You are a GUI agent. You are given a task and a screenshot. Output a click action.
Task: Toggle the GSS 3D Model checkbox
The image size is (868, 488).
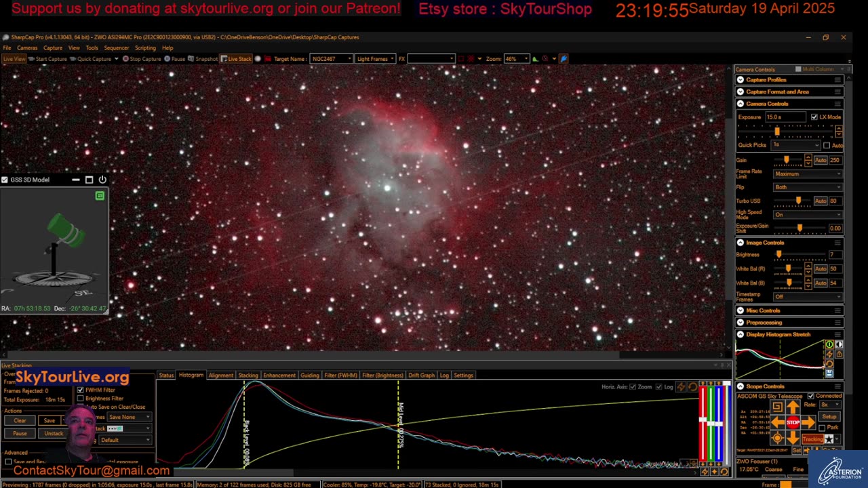pos(5,180)
